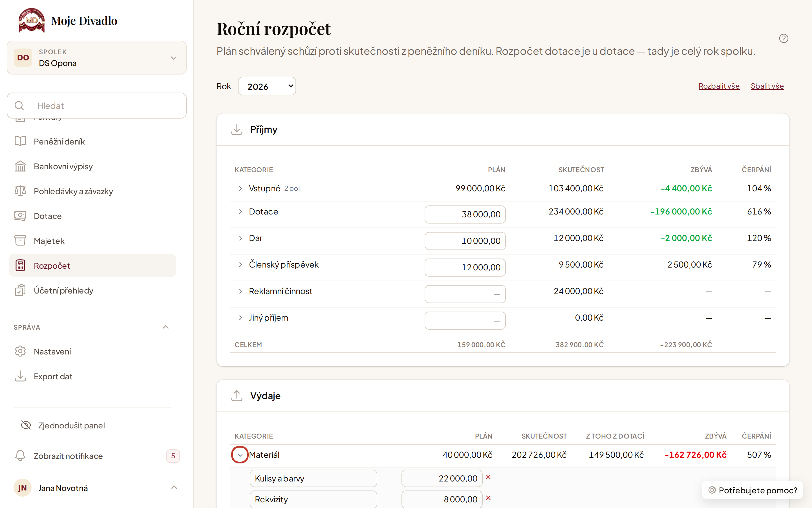Remove the Rekvizity item with red cross
Screen dimensions: 812x508
coord(489,498)
